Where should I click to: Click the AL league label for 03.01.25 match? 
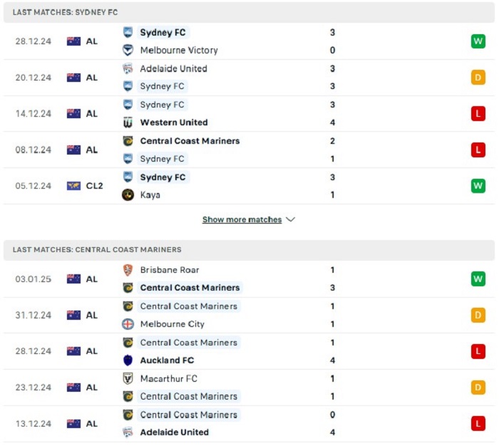tap(92, 279)
